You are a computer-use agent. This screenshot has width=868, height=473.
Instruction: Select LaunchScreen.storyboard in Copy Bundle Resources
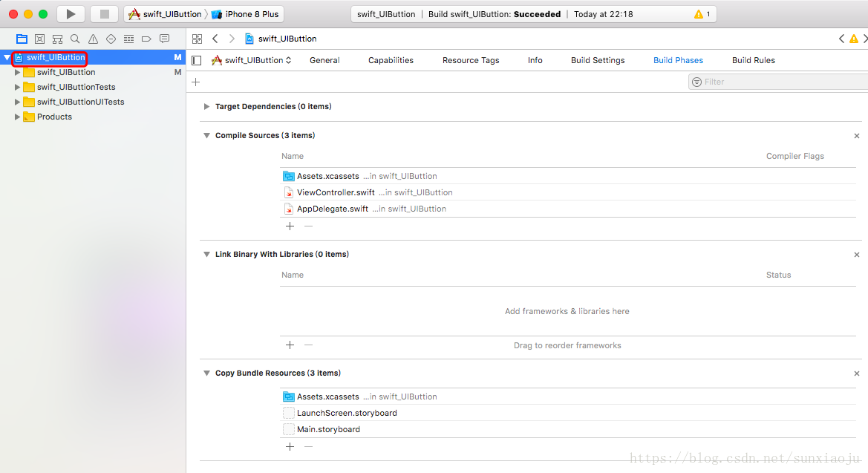(568, 413)
